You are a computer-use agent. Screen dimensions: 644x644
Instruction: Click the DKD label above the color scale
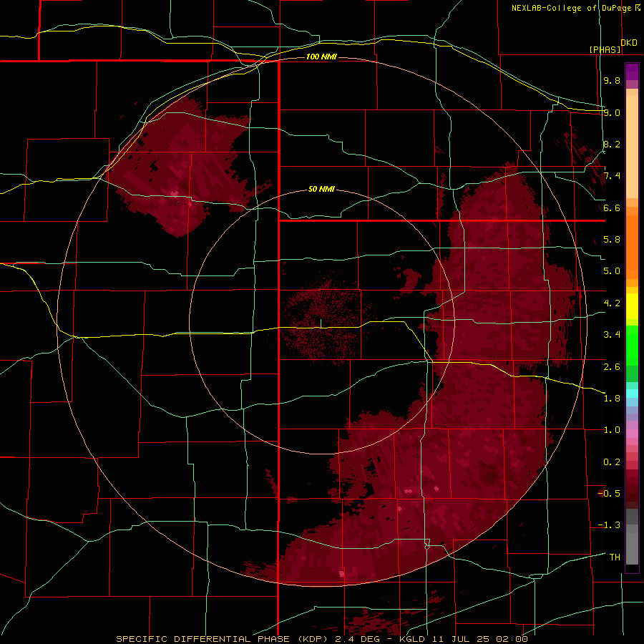(x=629, y=43)
